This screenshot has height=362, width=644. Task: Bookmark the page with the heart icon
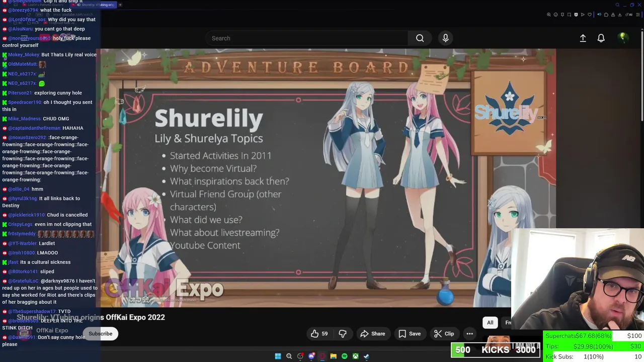pos(590,15)
